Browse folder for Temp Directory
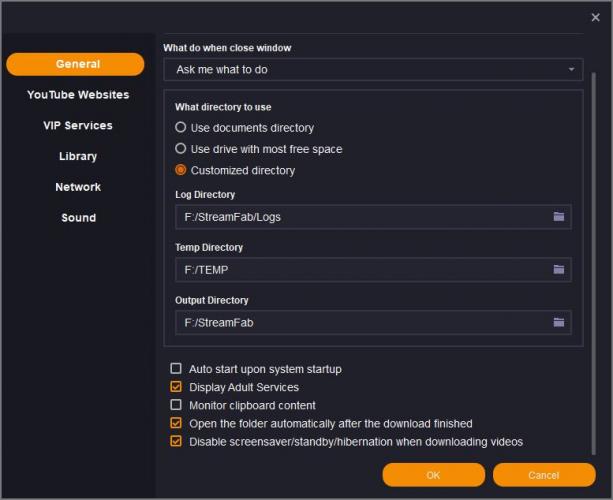The height and width of the screenshot is (500, 613). tap(559, 270)
